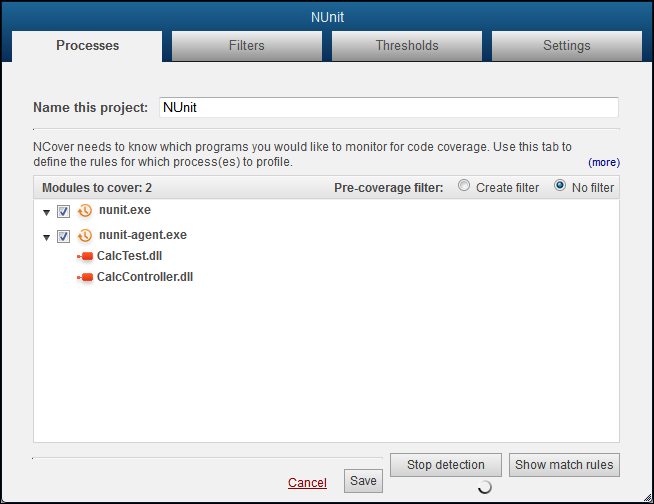Select the Processes tab
The width and height of the screenshot is (654, 504).
88,46
